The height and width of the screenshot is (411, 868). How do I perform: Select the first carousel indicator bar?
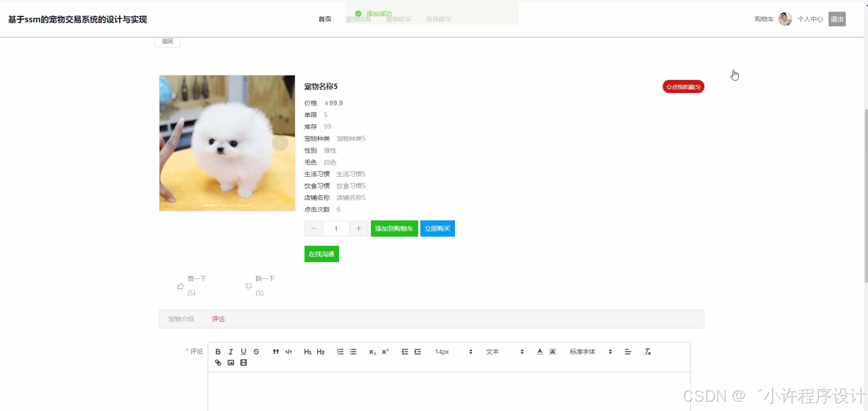210,205
